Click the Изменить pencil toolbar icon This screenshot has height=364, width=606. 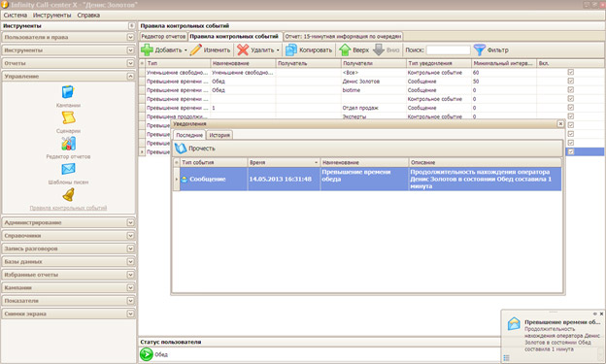(x=196, y=50)
